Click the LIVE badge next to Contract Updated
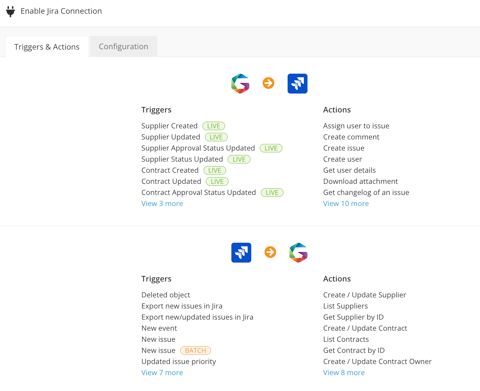Viewport: 480px width, 391px height. pos(217,181)
